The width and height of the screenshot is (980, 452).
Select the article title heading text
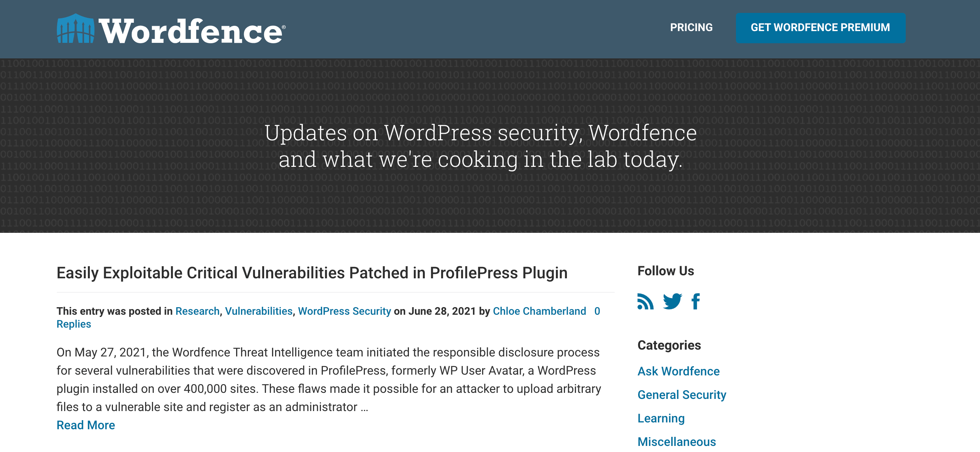(311, 273)
